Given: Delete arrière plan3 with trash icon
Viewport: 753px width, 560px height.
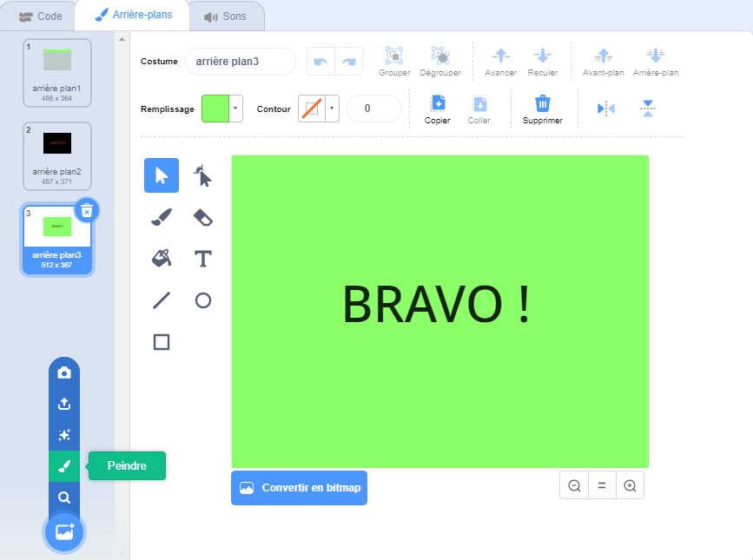Looking at the screenshot, I should coord(86,210).
